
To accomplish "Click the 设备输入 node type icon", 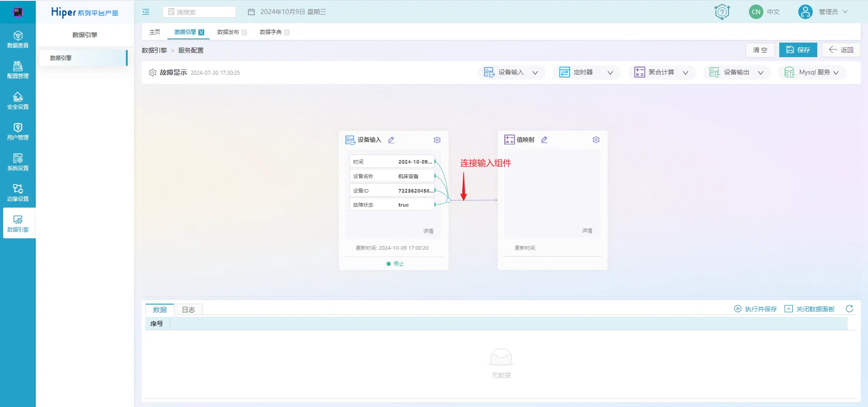I will pyautogui.click(x=350, y=140).
